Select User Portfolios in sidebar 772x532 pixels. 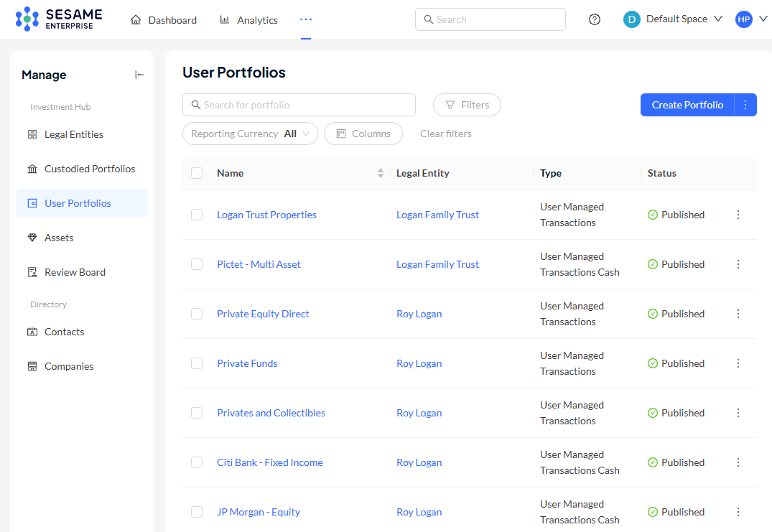pyautogui.click(x=82, y=203)
